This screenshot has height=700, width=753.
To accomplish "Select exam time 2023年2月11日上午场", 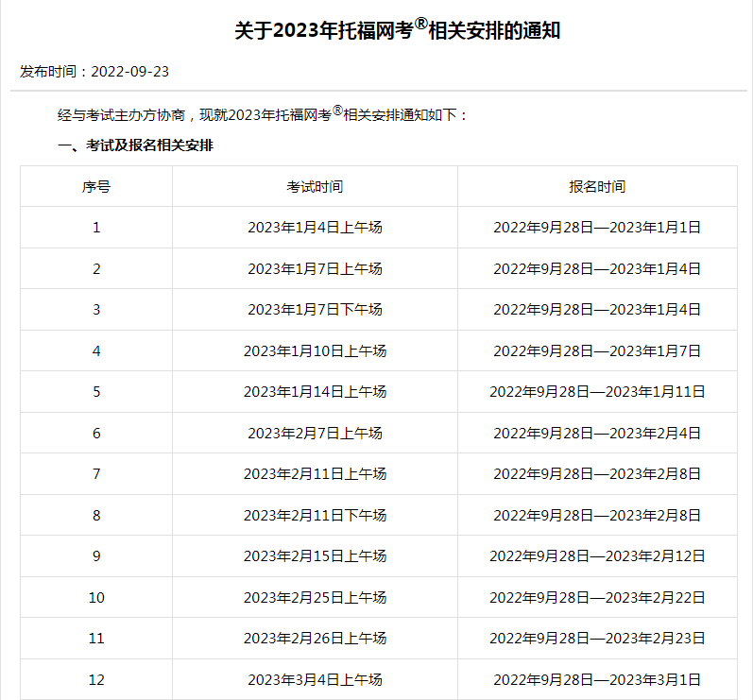I will click(x=315, y=474).
